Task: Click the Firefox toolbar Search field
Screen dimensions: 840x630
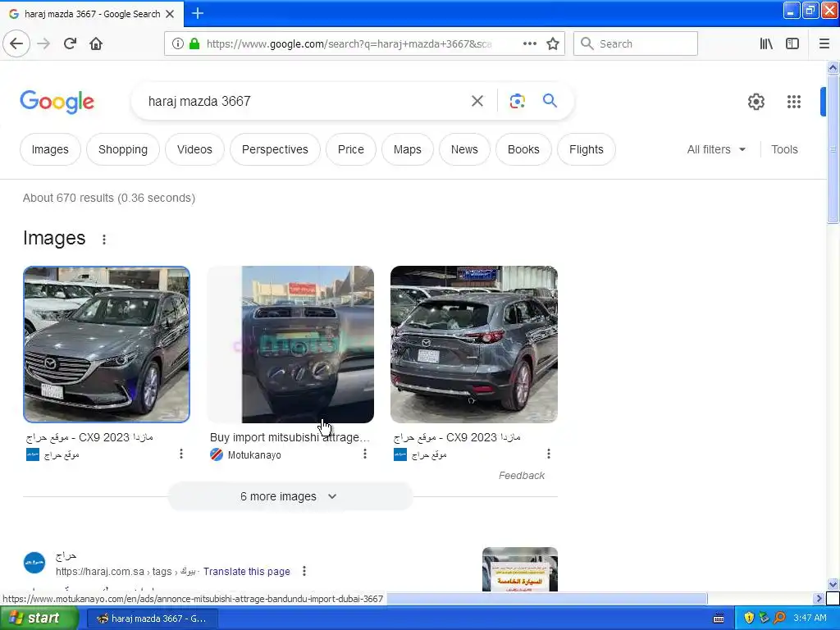Action: [636, 44]
